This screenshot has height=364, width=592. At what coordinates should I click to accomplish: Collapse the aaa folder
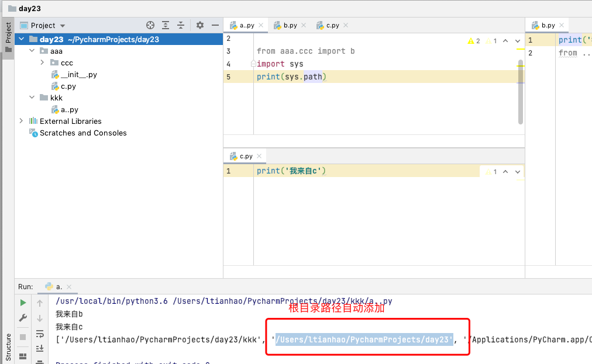tap(32, 51)
